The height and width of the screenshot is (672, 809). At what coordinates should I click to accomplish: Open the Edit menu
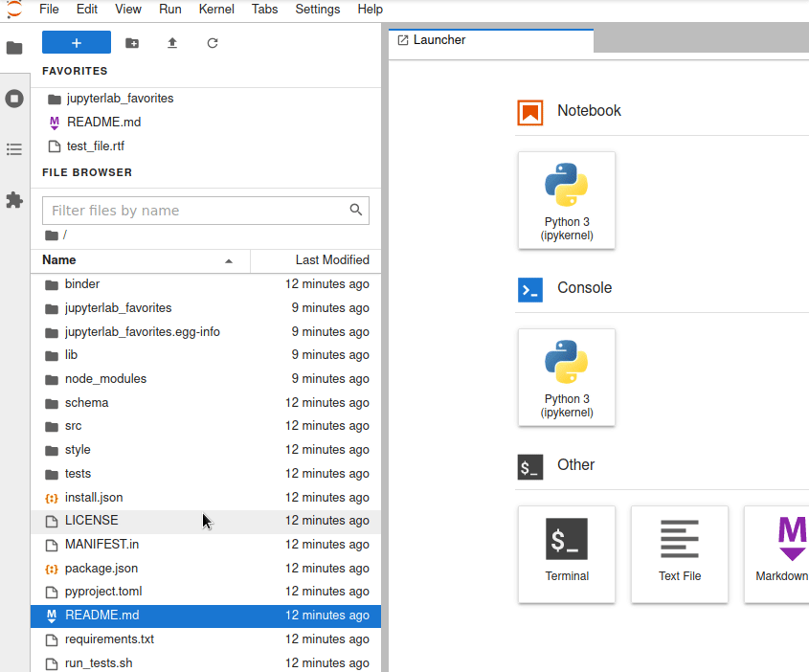coord(87,10)
